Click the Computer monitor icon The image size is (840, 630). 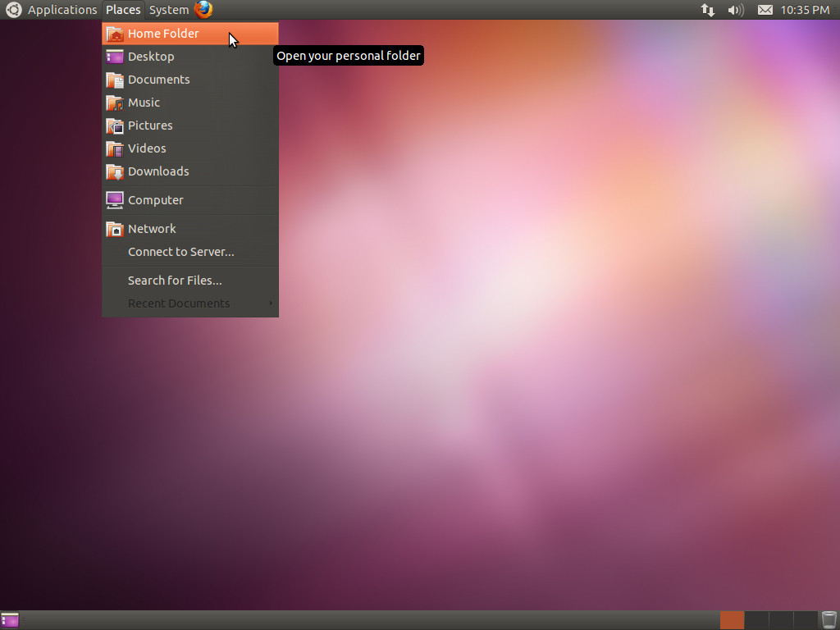(115, 200)
